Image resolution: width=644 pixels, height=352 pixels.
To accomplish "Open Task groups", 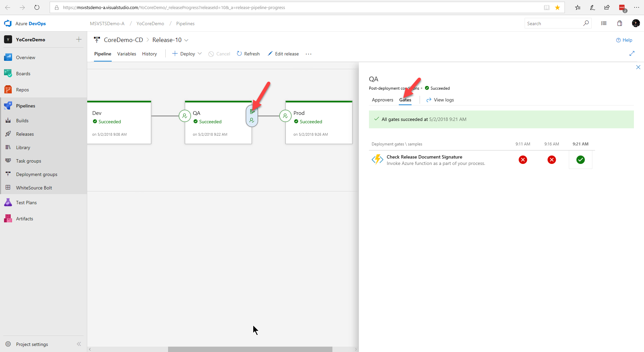I will coord(29,161).
